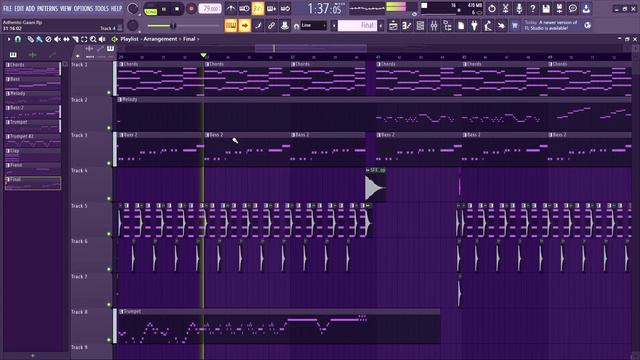Open the plugin picker plug icon
The height and width of the screenshot is (360, 640).
click(x=474, y=26)
